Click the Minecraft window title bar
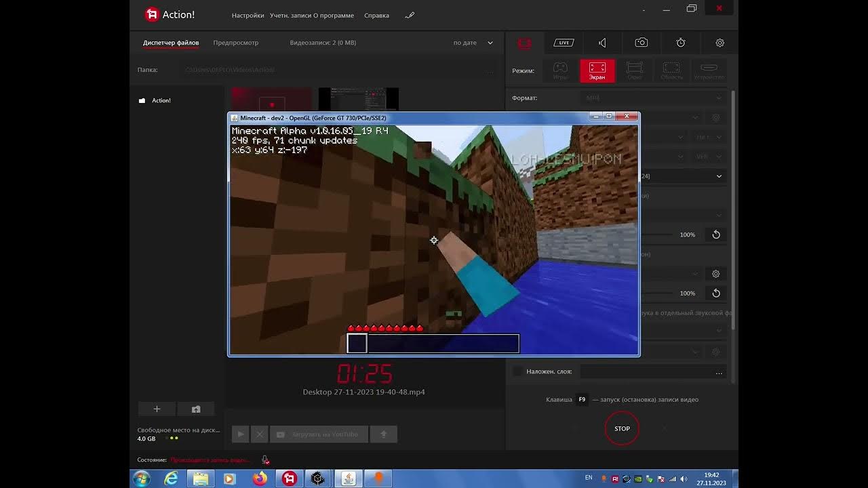The height and width of the screenshot is (488, 868). point(410,117)
